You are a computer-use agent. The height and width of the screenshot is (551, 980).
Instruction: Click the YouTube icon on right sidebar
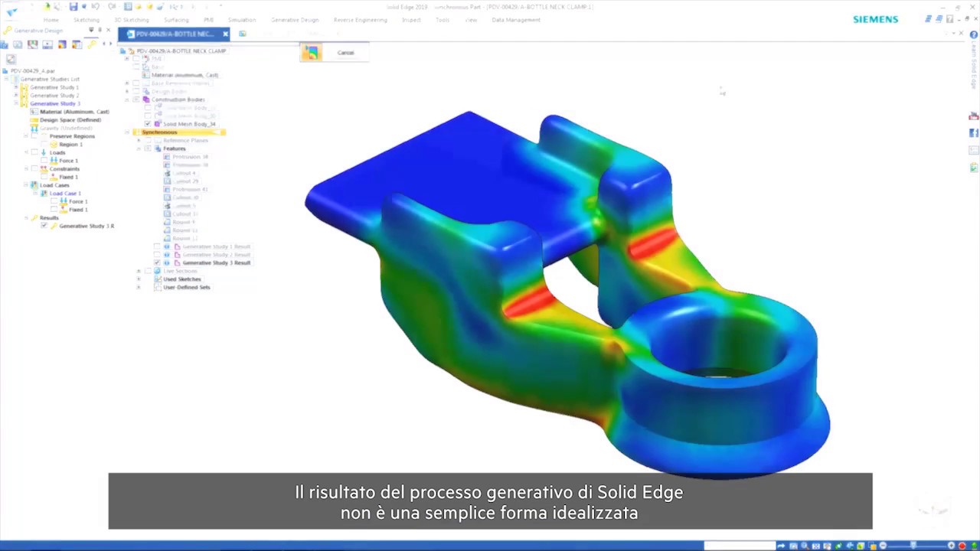974,116
